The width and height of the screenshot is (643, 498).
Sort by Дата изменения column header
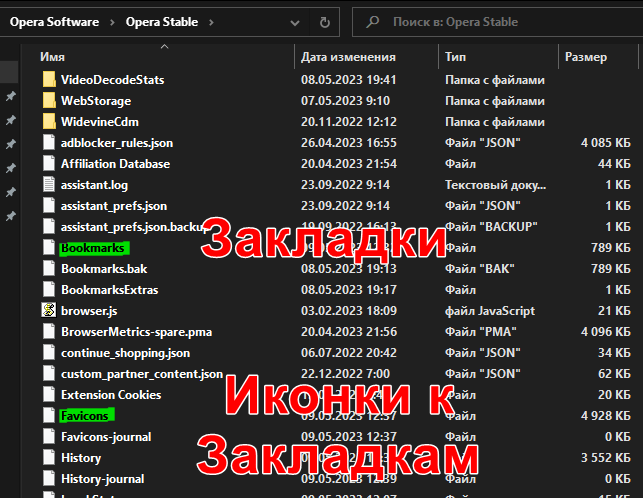[348, 57]
